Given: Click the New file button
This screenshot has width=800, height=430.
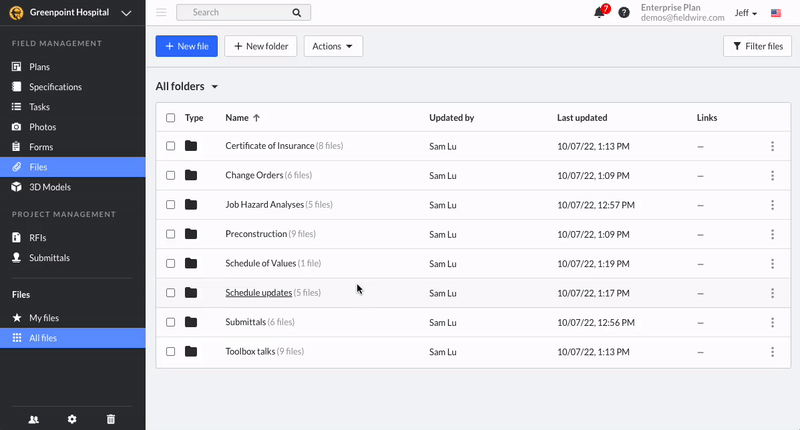Looking at the screenshot, I should (x=186, y=46).
